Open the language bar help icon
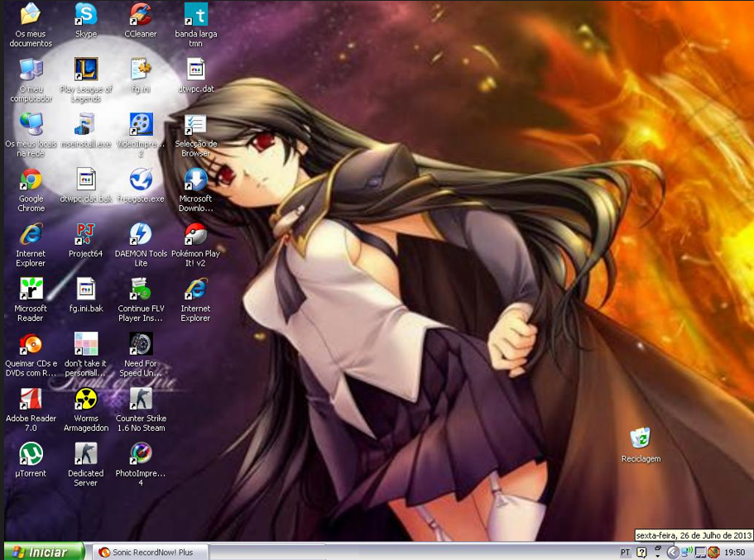 coord(641,553)
